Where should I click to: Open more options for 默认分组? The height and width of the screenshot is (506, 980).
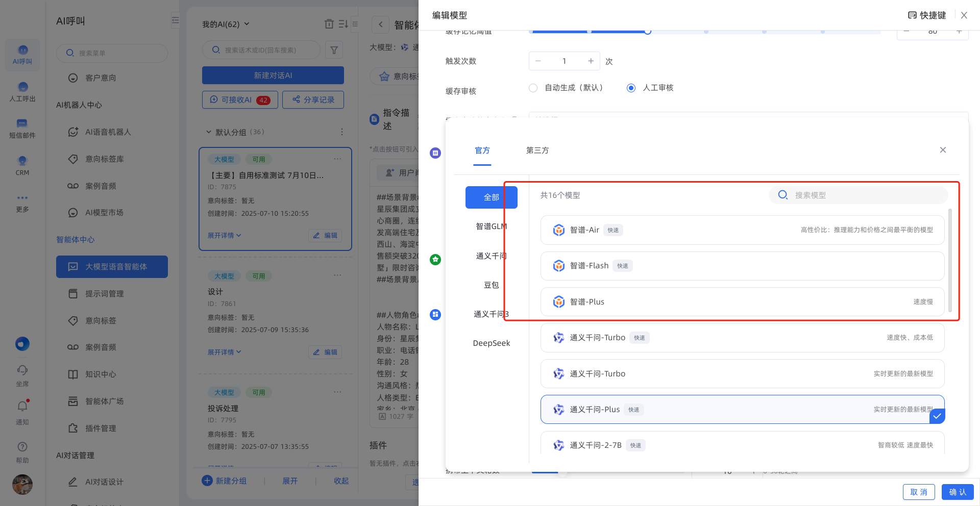(341, 132)
